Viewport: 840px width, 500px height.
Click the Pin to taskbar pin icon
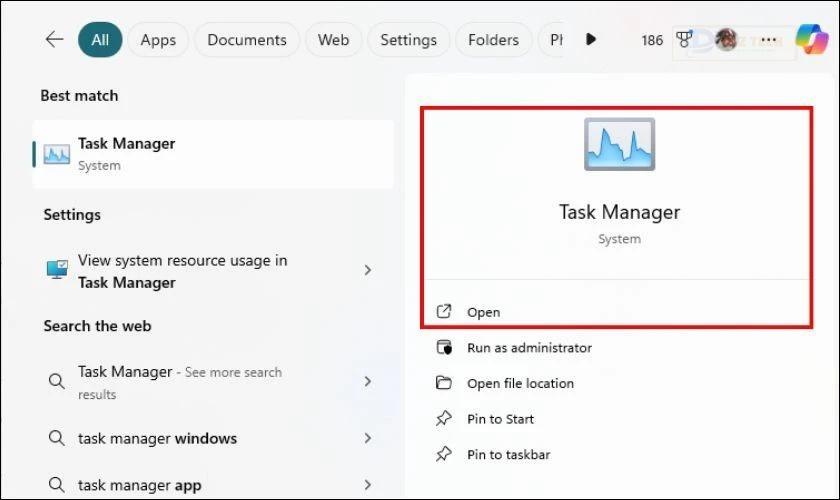pyautogui.click(x=444, y=454)
